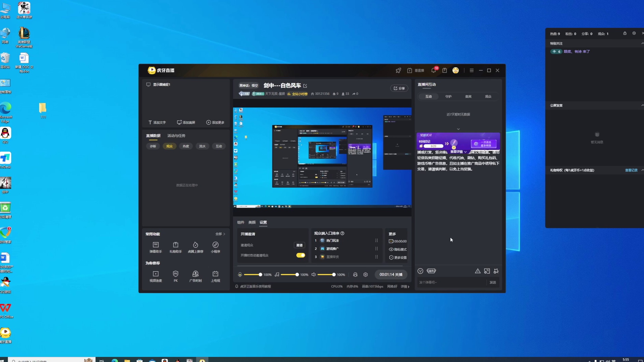Image resolution: width=644 pixels, height=362 pixels.
Task: Open audio settings hexagon icon
Action: coord(366,275)
